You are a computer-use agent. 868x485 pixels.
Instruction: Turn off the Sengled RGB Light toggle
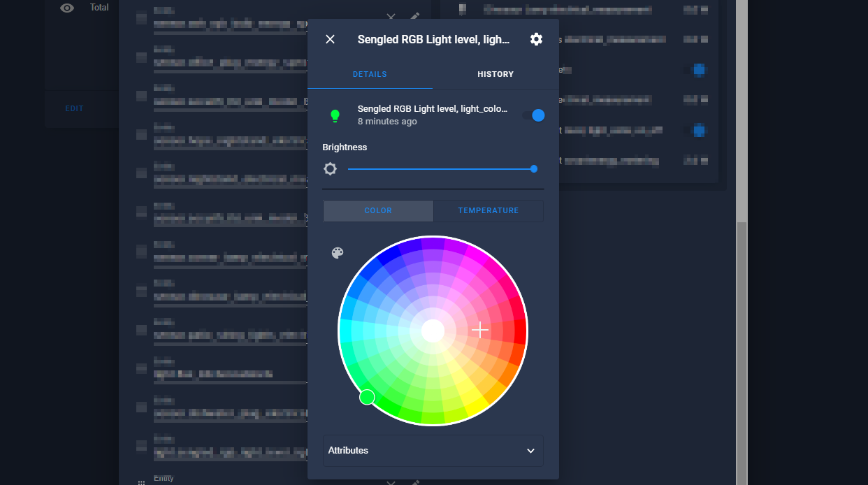pyautogui.click(x=533, y=115)
